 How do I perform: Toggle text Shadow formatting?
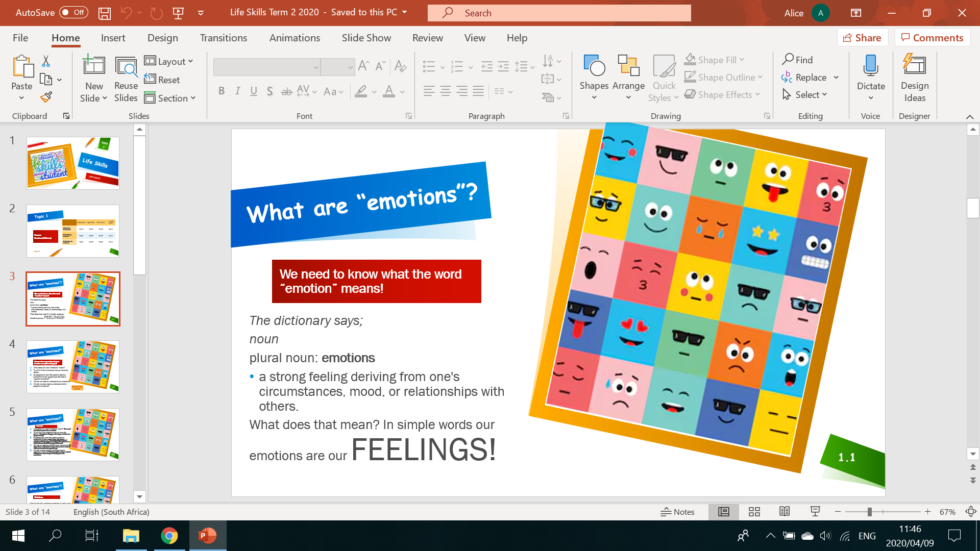(269, 91)
